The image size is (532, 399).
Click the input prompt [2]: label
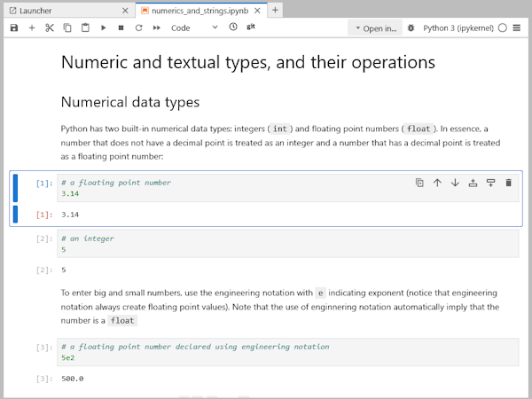pos(44,239)
